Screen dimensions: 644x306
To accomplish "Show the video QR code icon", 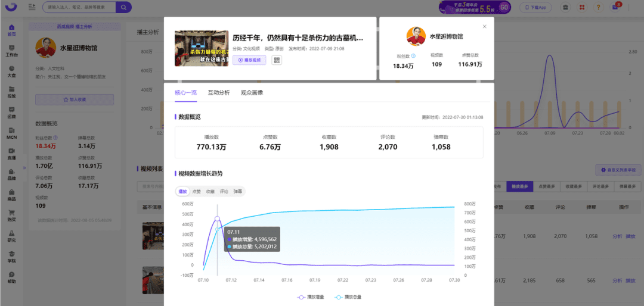I will pyautogui.click(x=277, y=60).
